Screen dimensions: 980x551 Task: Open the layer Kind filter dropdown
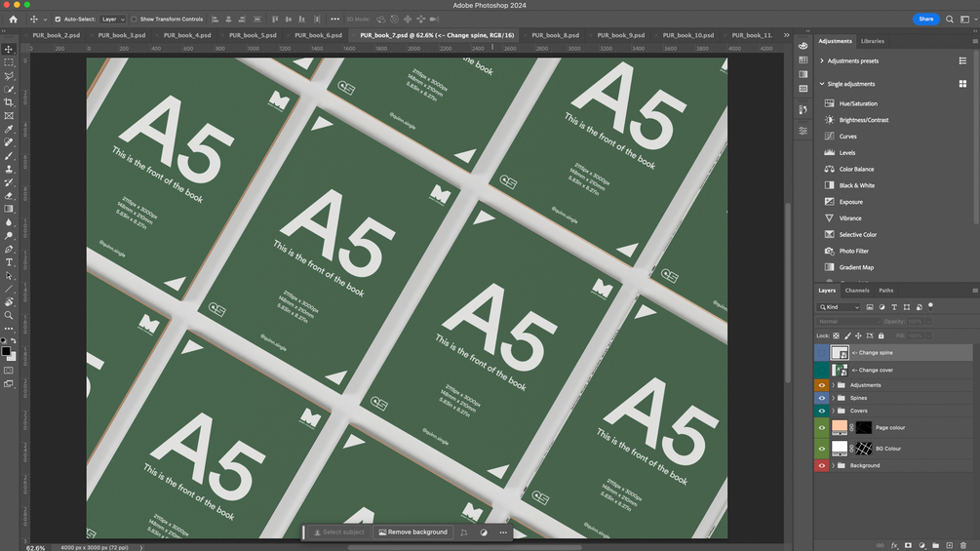[839, 307]
